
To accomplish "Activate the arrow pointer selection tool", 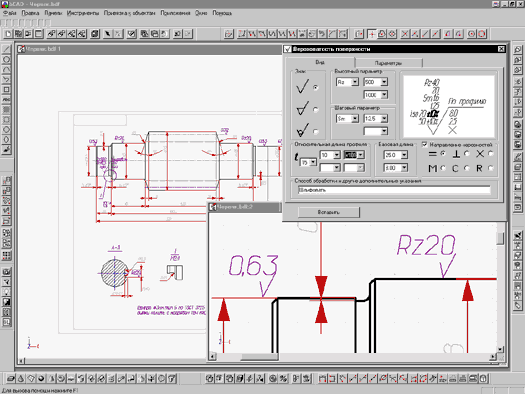I will [107, 34].
